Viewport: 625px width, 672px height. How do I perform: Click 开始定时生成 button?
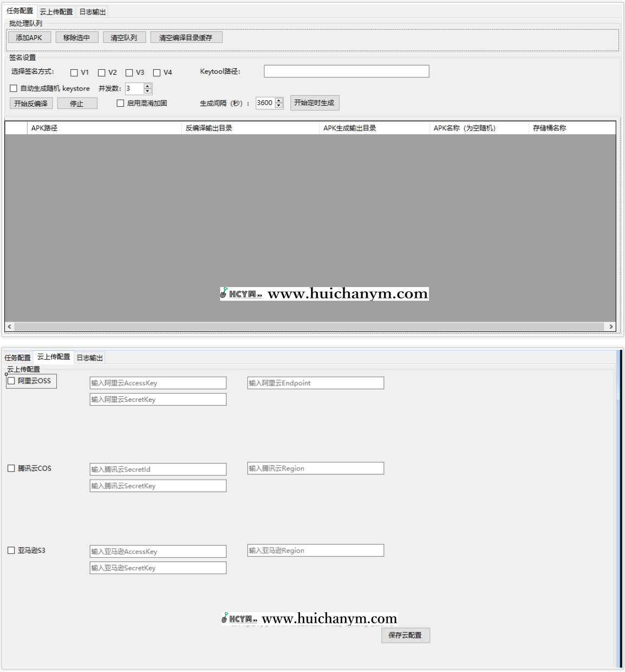(x=315, y=103)
